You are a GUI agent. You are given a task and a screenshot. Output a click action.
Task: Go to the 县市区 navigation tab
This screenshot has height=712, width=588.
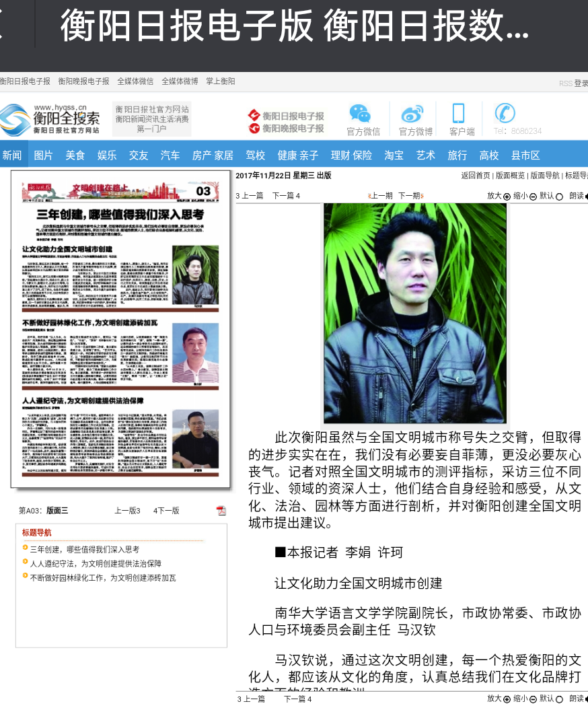(x=525, y=155)
